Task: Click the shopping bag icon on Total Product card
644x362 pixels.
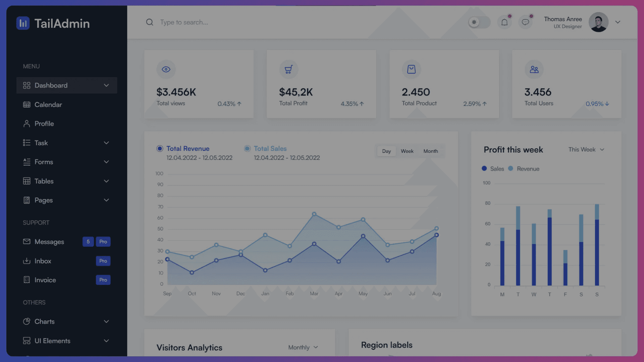Action: point(411,69)
